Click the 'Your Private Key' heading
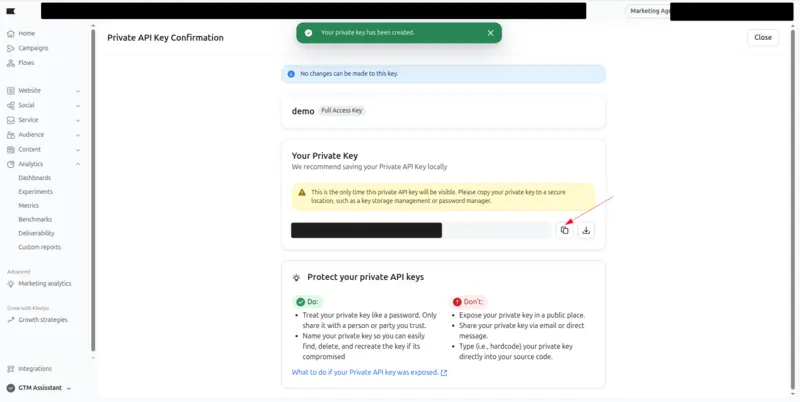Image resolution: width=800 pixels, height=402 pixels. [x=326, y=156]
